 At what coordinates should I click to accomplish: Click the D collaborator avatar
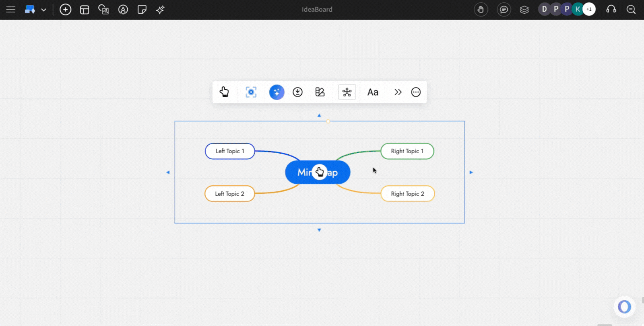pos(544,9)
